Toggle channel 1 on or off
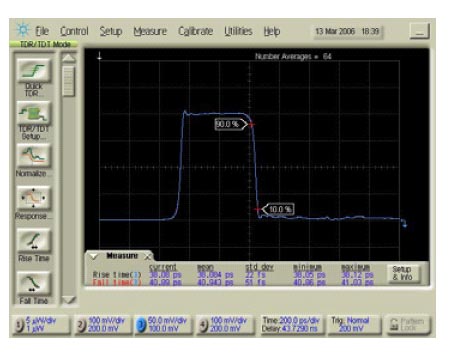Viewport: 449px width, 360px height. click(20, 325)
